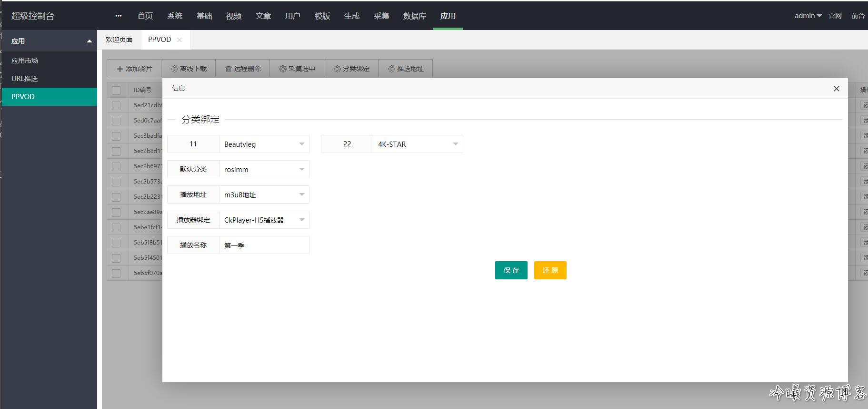Viewport: 868px width, 409px height.
Task: Open the 视频 top menu
Action: click(x=234, y=16)
